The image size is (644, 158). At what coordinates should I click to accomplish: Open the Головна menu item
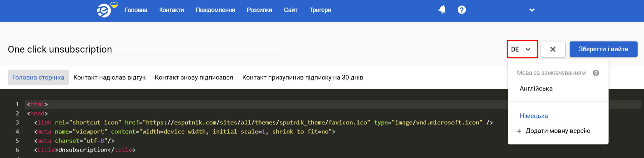(136, 10)
